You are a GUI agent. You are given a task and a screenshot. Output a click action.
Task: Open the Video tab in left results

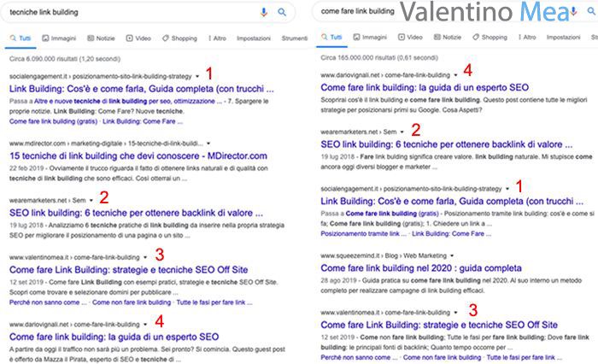point(138,38)
